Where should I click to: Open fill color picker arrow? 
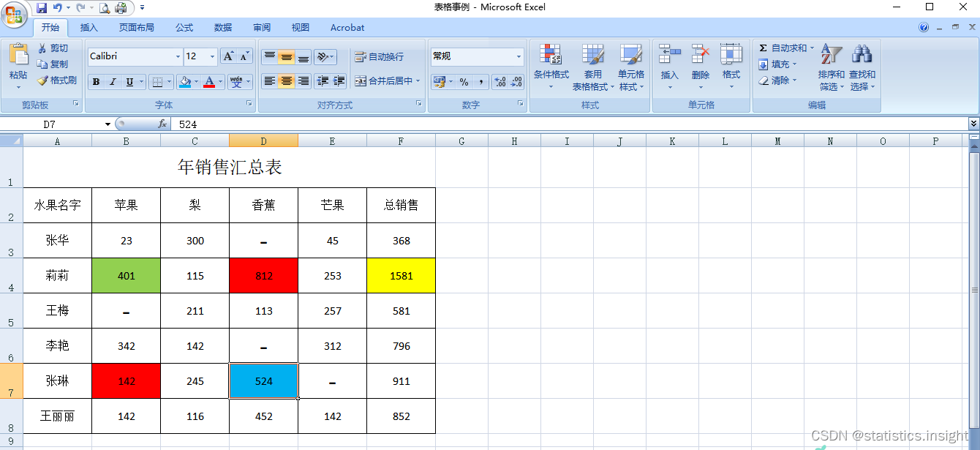point(196,82)
